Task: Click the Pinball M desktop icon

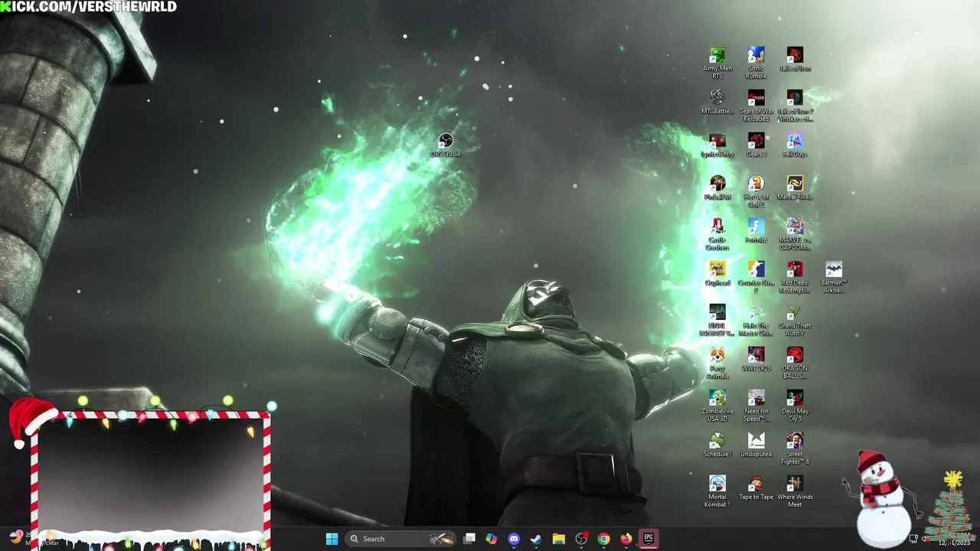Action: click(x=717, y=187)
